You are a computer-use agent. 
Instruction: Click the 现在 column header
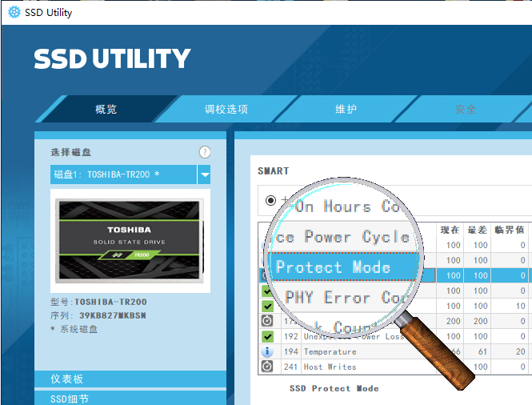[x=450, y=230]
